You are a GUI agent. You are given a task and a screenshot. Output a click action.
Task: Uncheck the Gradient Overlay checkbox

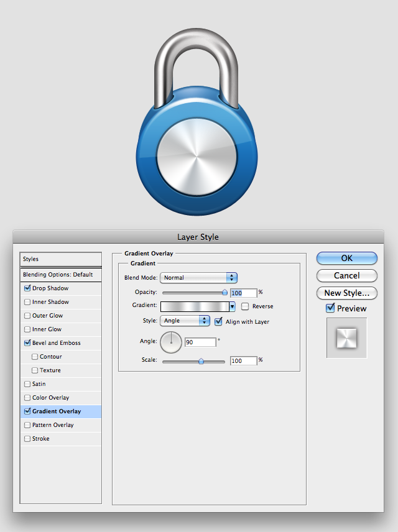click(27, 411)
